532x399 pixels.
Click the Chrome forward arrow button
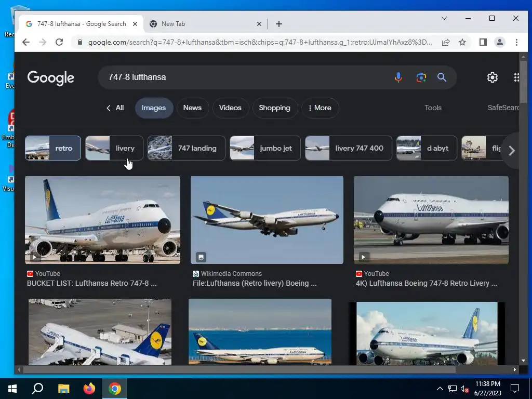[x=43, y=42]
